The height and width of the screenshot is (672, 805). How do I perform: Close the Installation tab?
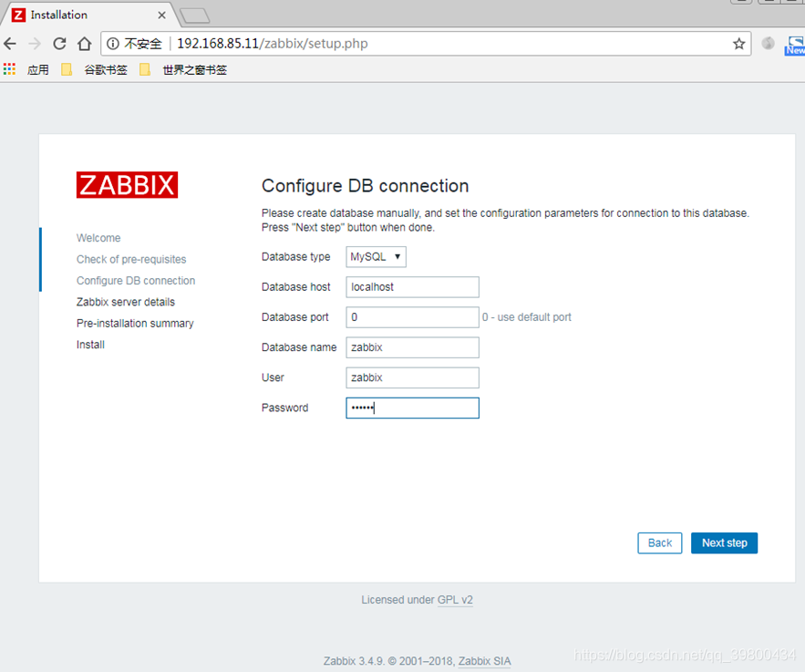(161, 15)
